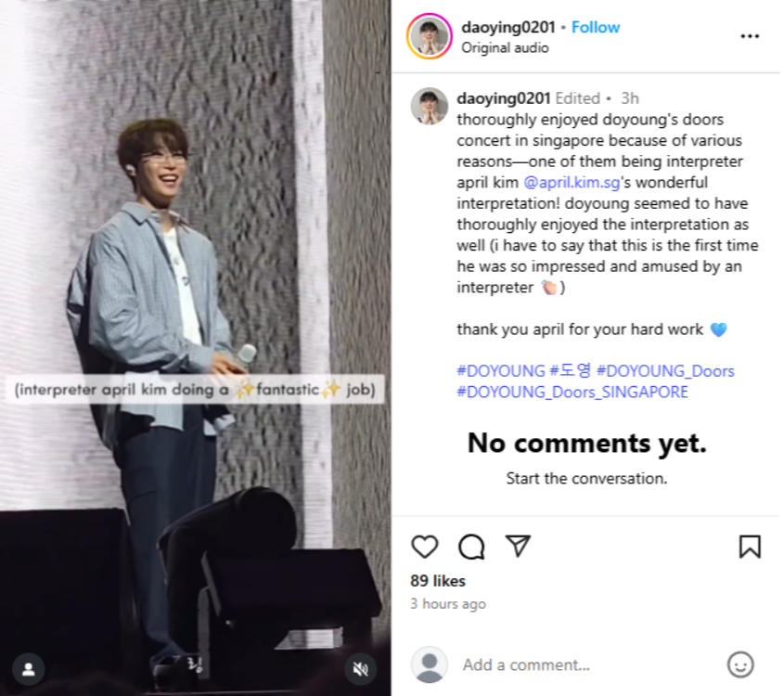The image size is (784, 696).
Task: View the 89 likes list
Action: [438, 581]
